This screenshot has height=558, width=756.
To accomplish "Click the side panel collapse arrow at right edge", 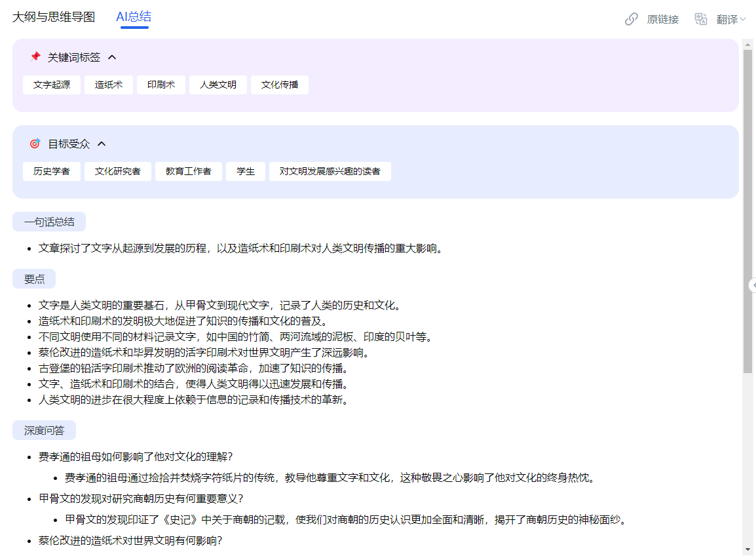I will click(x=753, y=285).
